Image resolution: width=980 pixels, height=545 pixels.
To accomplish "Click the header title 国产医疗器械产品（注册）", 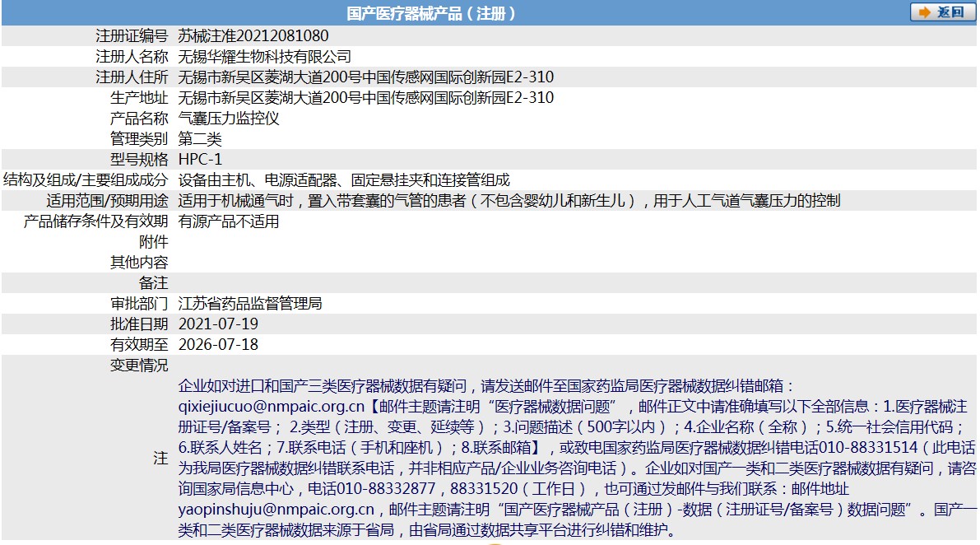I will 431,13.
